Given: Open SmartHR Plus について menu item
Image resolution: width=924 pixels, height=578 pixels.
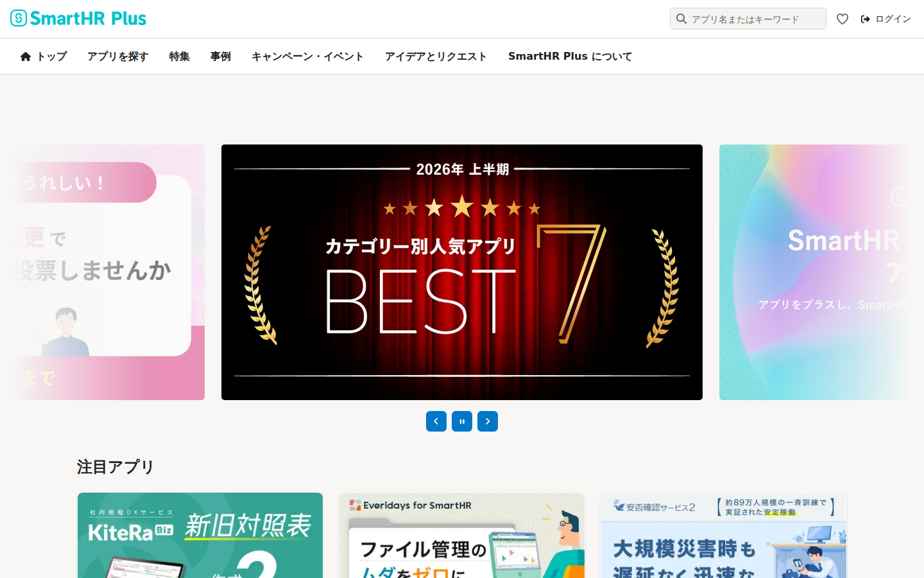Looking at the screenshot, I should [x=570, y=57].
